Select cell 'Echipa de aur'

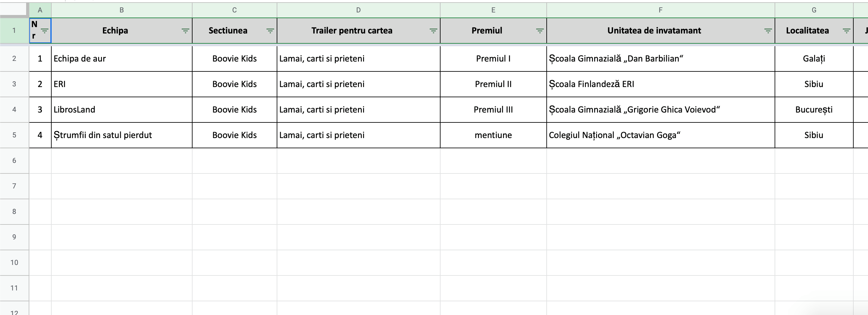(122, 59)
